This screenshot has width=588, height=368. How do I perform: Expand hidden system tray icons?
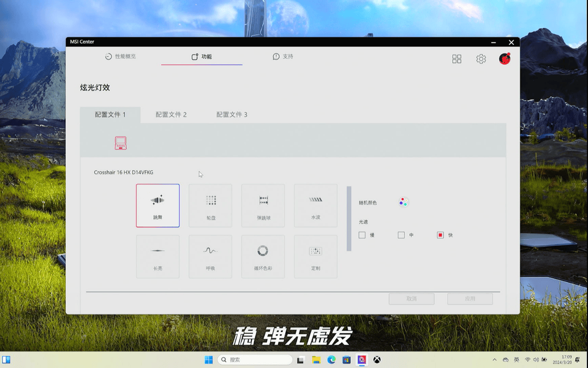point(494,360)
